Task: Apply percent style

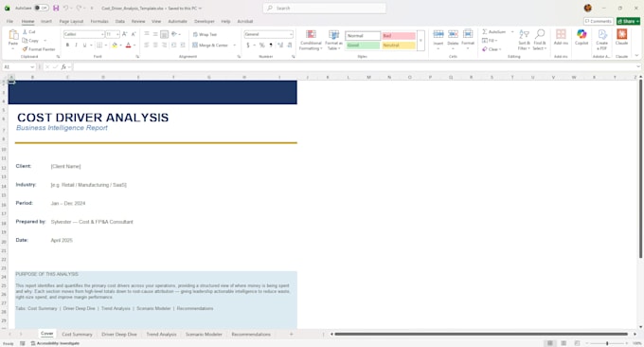Action: pos(261,46)
